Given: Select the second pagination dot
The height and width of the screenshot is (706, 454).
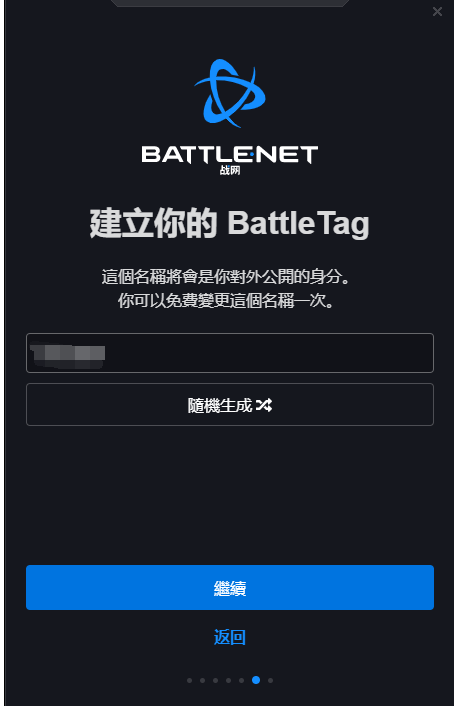Looking at the screenshot, I should coord(202,680).
